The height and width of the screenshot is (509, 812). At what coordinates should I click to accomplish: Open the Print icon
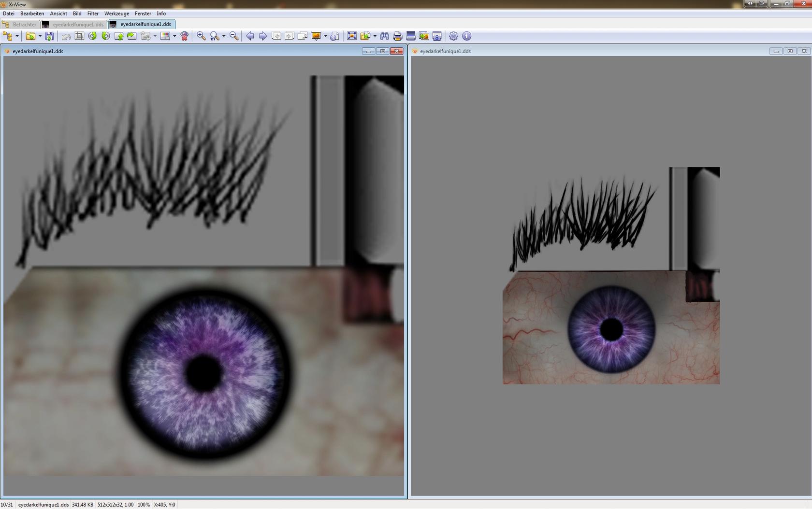[x=397, y=36]
